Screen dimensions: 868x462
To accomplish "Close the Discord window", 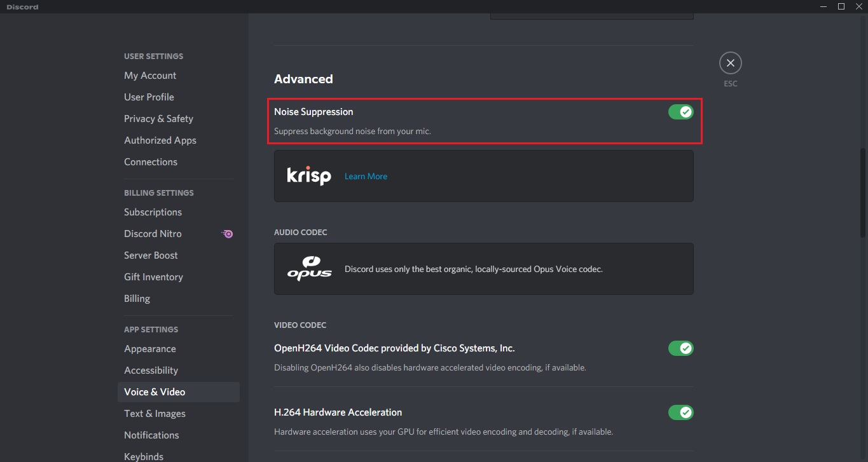I will coord(859,6).
